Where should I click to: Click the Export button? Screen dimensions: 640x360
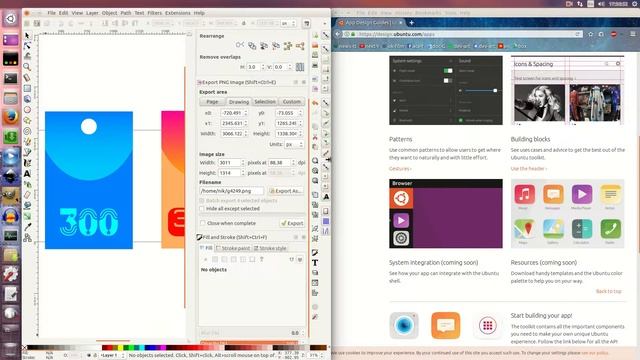pos(292,223)
